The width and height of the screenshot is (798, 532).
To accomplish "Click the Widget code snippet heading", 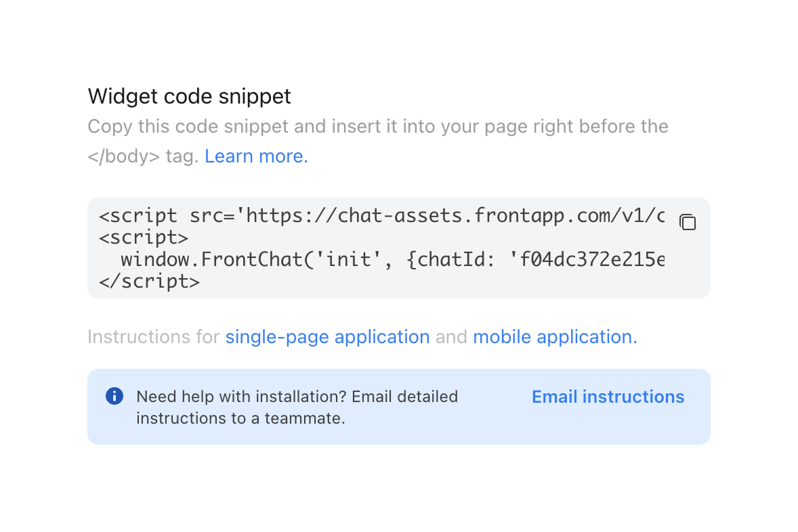I will pos(189,96).
